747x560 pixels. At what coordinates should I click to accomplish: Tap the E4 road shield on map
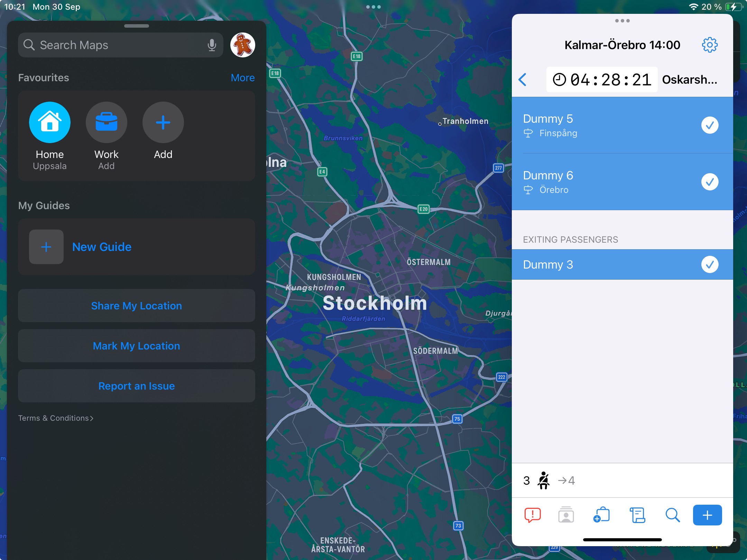click(322, 172)
